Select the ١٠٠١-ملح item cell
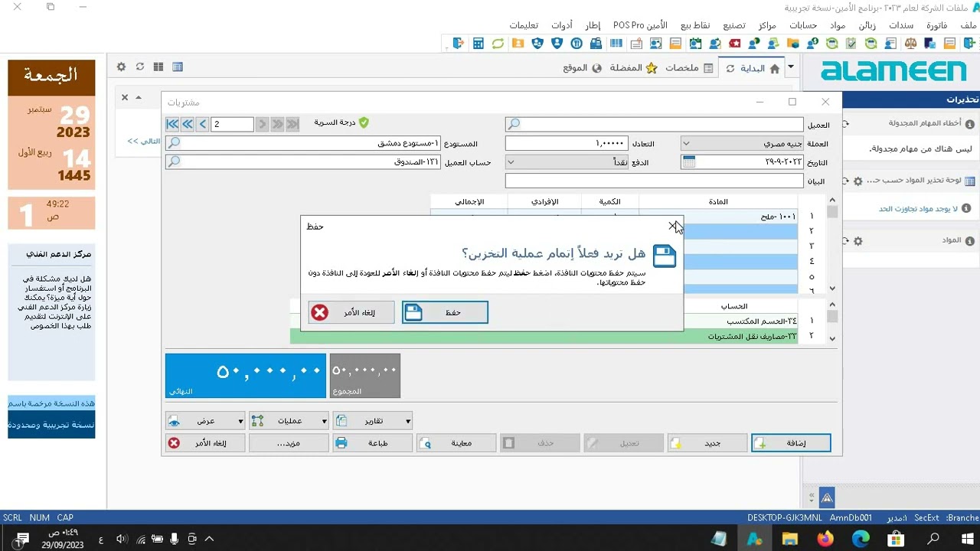Screen dimensions: 980x551 (719, 217)
